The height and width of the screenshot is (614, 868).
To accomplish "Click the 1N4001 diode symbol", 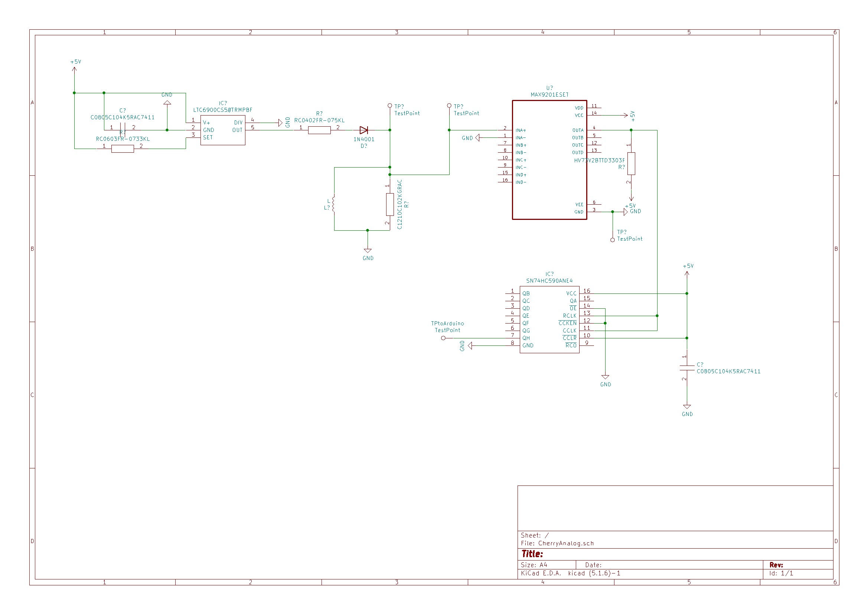I will 364,130.
